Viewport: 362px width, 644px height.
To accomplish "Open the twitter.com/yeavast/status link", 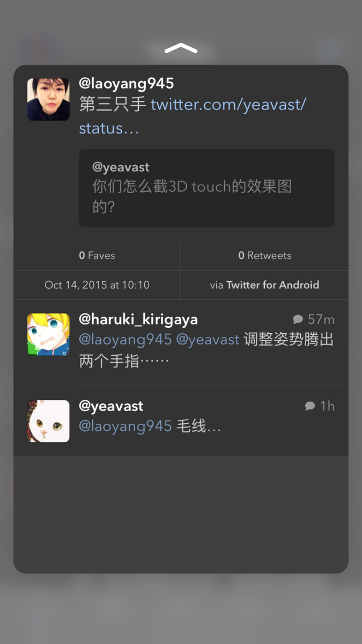I will [193, 116].
